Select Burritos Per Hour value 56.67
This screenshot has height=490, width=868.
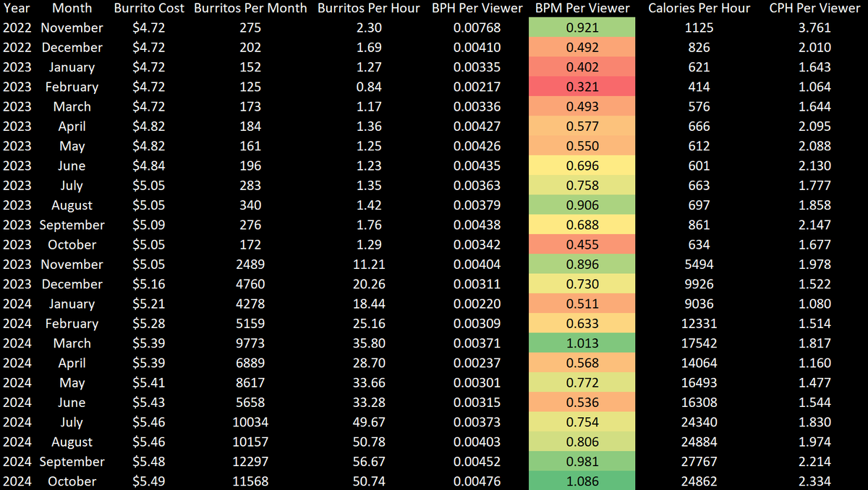tap(369, 462)
